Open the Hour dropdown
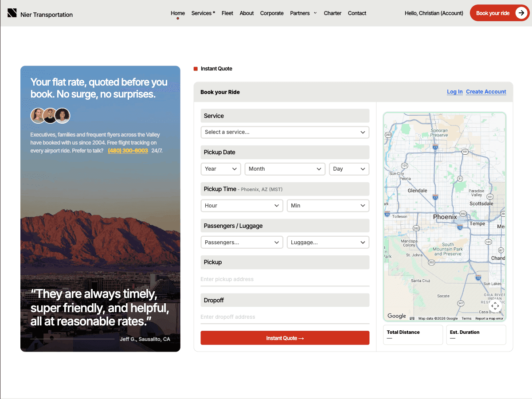Screen dimensions: 532x399 (242, 206)
